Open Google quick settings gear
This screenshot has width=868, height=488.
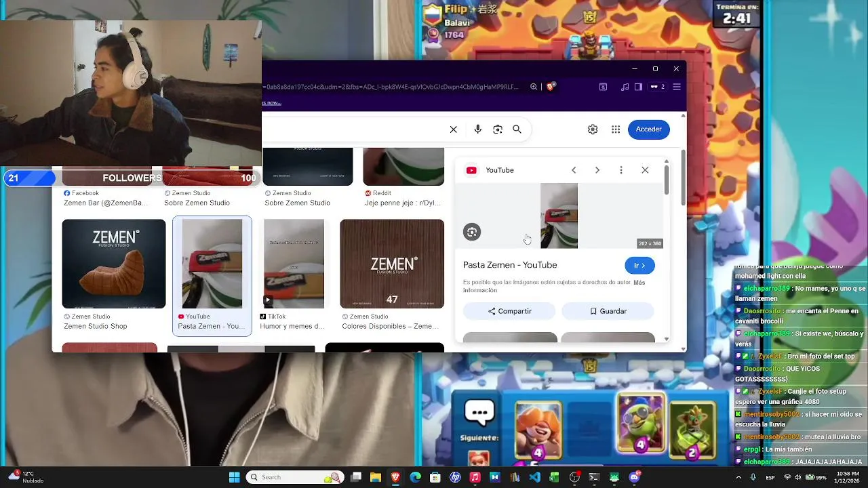[x=593, y=129]
